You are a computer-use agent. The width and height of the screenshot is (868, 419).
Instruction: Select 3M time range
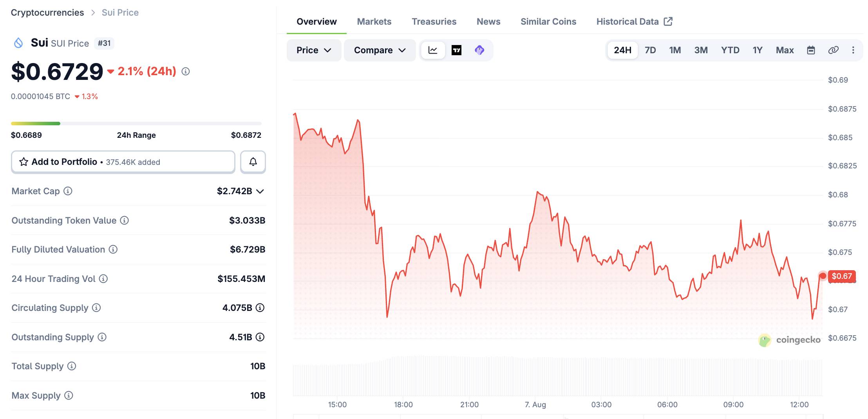[701, 50]
